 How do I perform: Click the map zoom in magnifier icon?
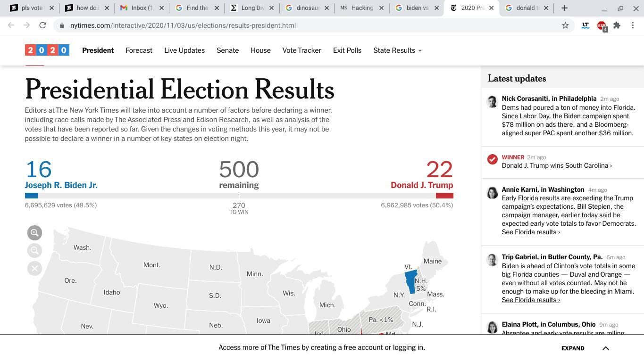pyautogui.click(x=34, y=233)
